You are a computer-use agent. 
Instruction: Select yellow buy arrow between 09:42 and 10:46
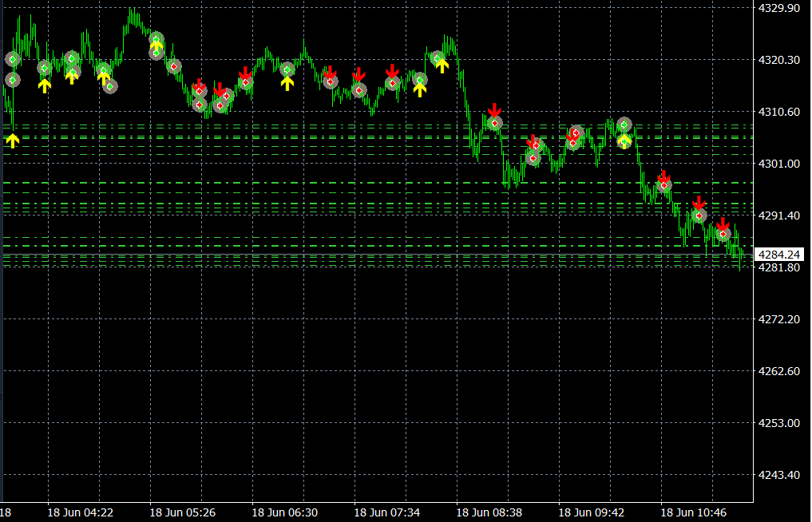(624, 140)
